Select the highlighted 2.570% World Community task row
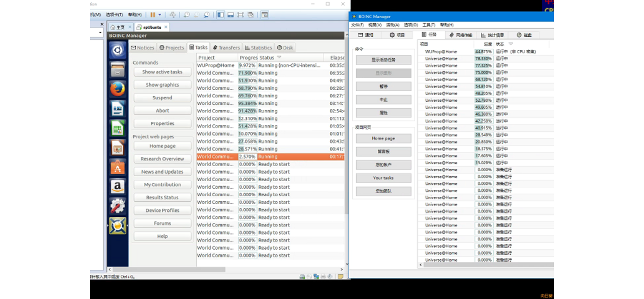 click(271, 157)
